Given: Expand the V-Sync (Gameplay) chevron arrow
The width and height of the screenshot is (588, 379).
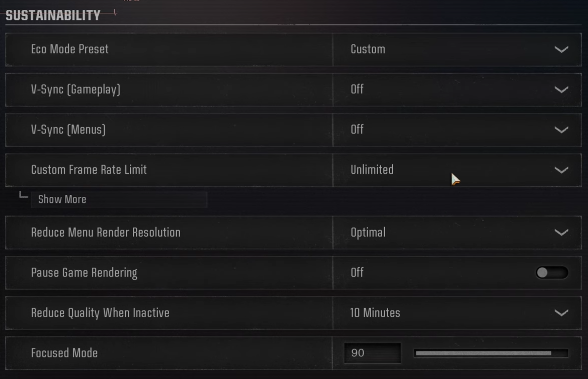Looking at the screenshot, I should 561,90.
